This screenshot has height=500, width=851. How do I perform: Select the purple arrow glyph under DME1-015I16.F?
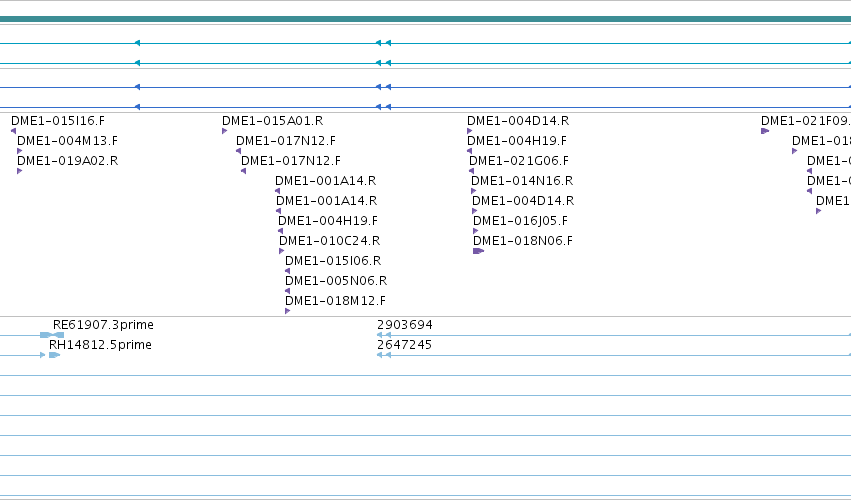tap(14, 131)
